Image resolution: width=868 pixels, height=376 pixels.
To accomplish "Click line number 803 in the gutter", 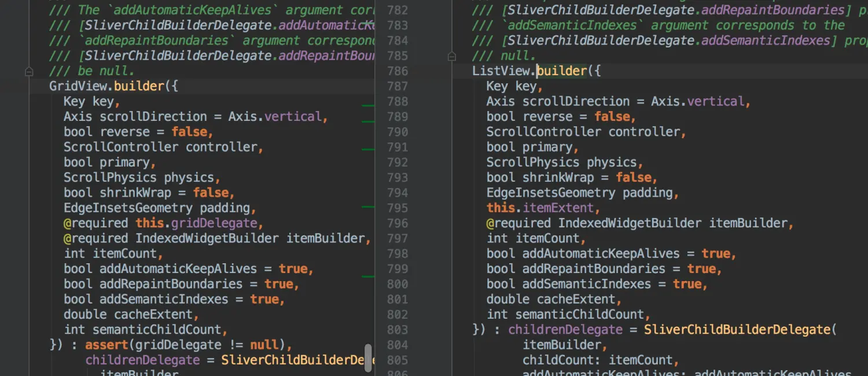I will pos(397,330).
